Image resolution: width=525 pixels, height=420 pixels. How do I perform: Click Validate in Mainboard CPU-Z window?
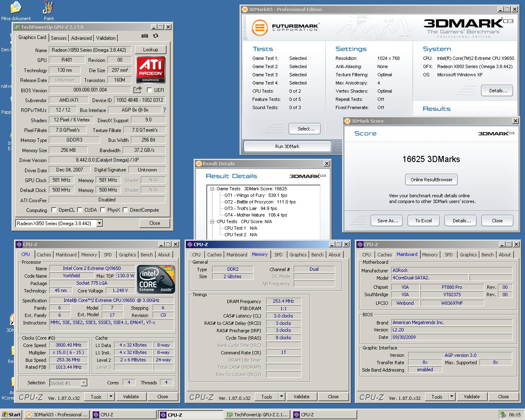[472, 397]
